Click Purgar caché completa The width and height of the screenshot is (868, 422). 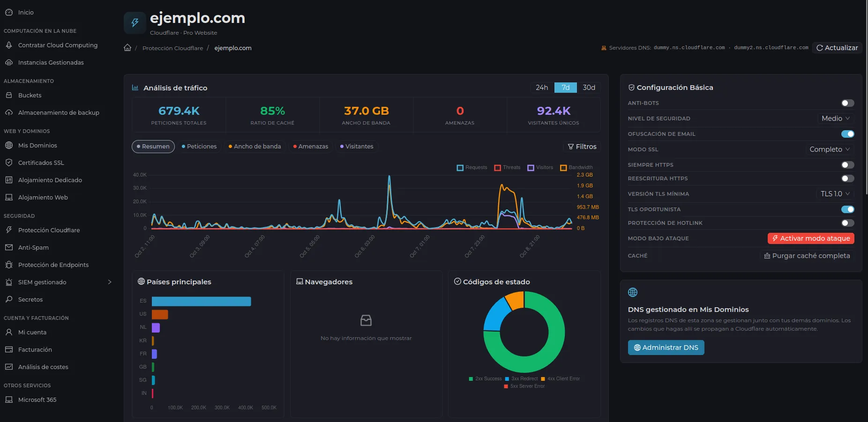(807, 256)
